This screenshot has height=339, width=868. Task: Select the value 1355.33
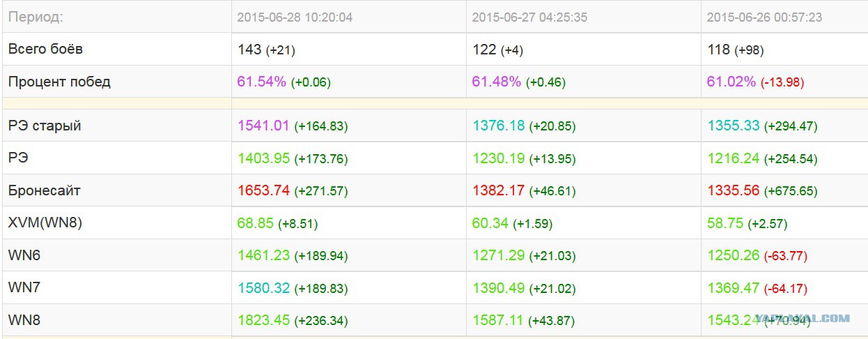click(x=733, y=126)
